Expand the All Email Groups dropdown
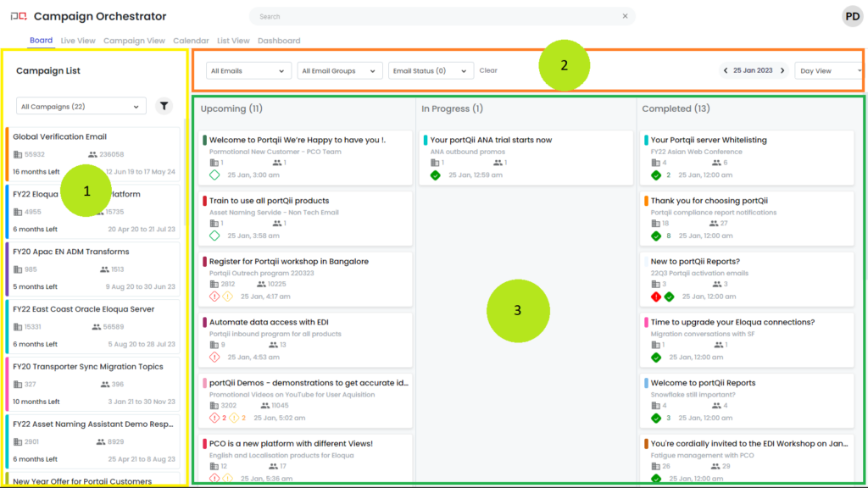 (x=339, y=71)
